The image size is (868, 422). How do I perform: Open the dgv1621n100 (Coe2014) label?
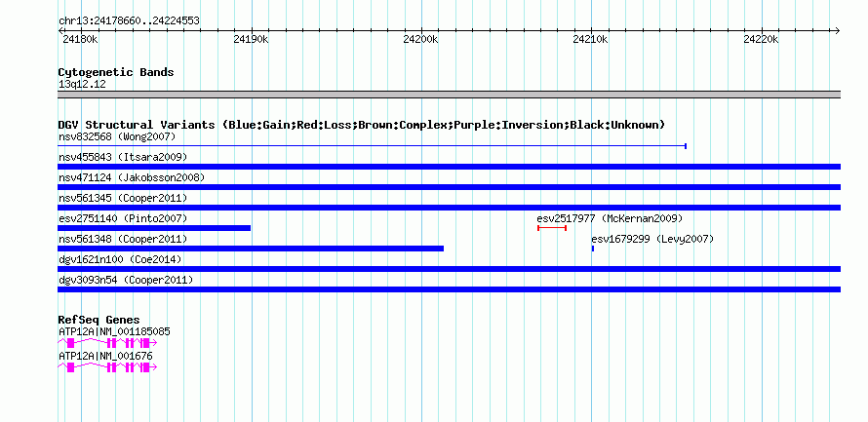pyautogui.click(x=120, y=259)
